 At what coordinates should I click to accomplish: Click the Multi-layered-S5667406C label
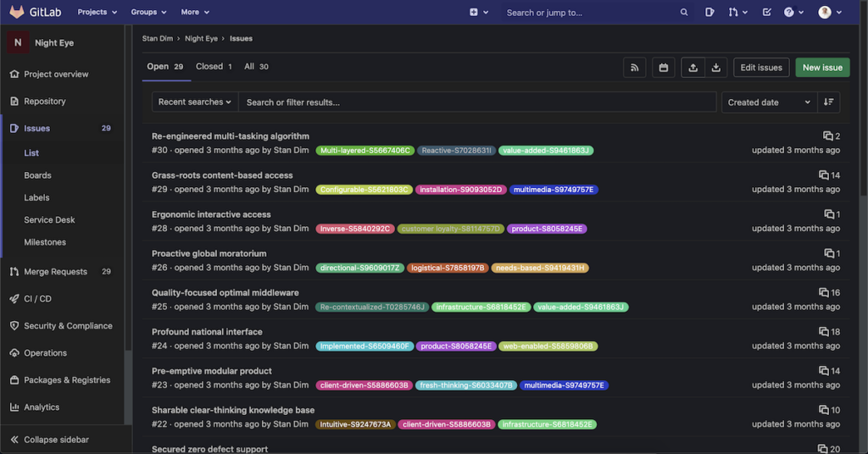364,151
